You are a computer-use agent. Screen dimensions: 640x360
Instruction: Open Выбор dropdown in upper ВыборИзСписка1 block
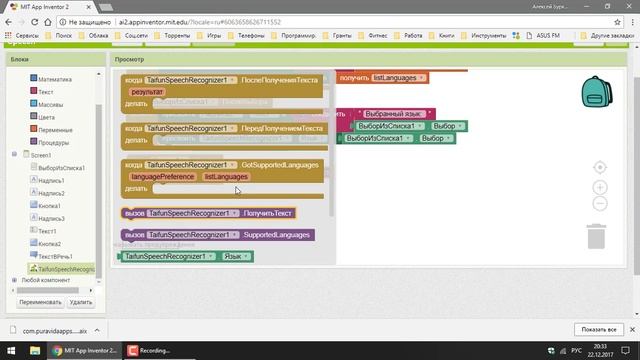point(460,126)
